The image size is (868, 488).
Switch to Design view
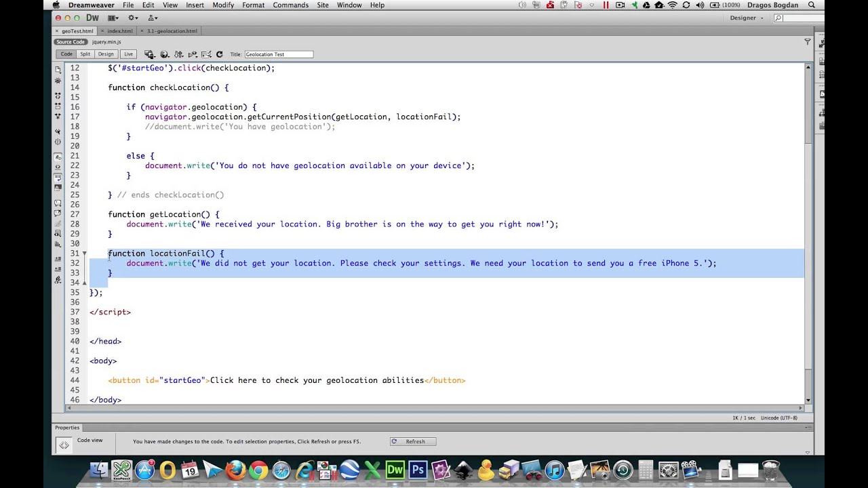pyautogui.click(x=106, y=54)
